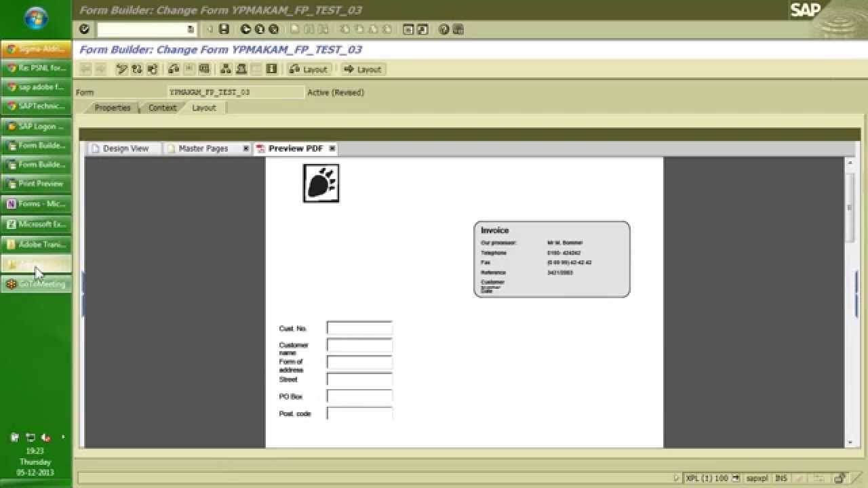Open the Microsoft Ex... taskbar item
This screenshot has height=488, width=868.
pyautogui.click(x=36, y=224)
